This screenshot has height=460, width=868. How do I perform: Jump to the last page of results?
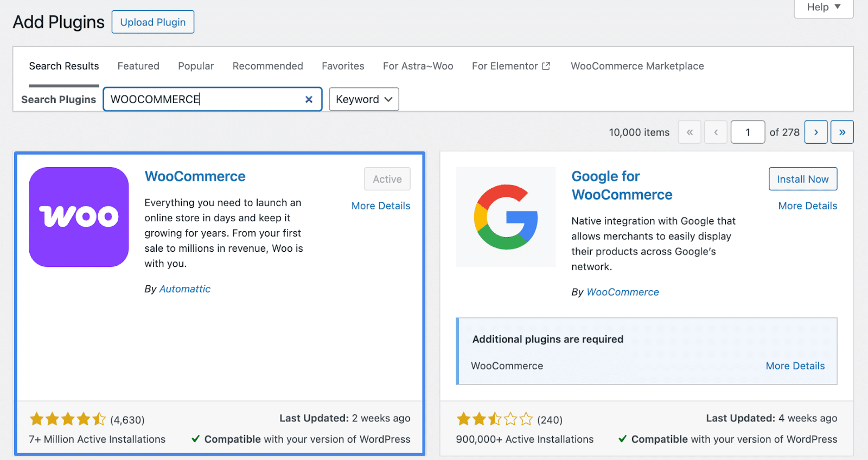pyautogui.click(x=842, y=132)
